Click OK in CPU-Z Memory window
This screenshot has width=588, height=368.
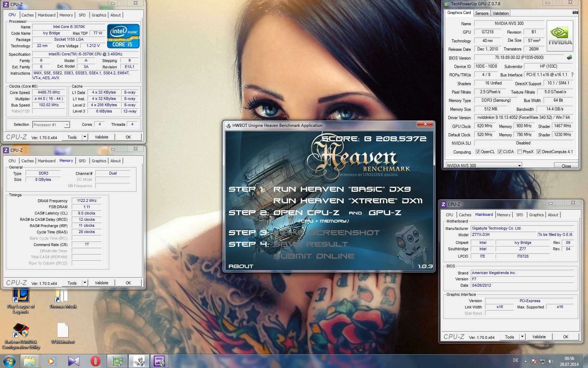coord(128,283)
